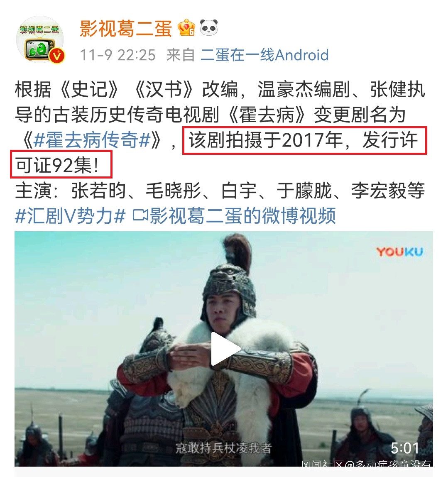
Task: Tap the video subtitle 寇敢持兵杖凌我者
Action: tap(223, 448)
